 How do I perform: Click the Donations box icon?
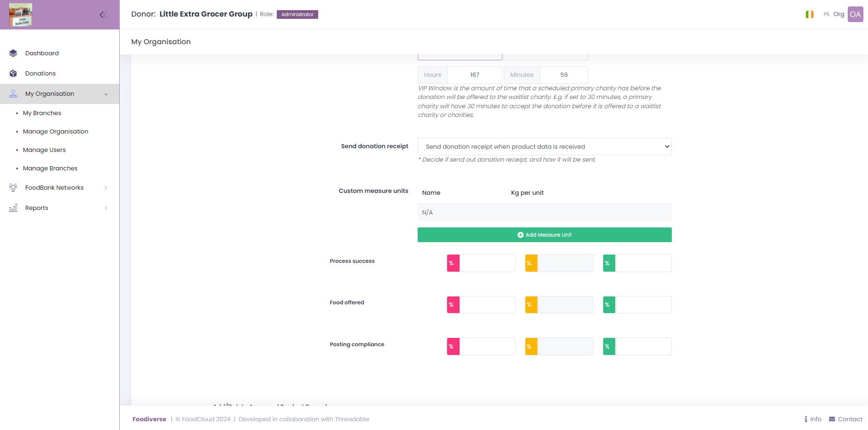pyautogui.click(x=13, y=74)
